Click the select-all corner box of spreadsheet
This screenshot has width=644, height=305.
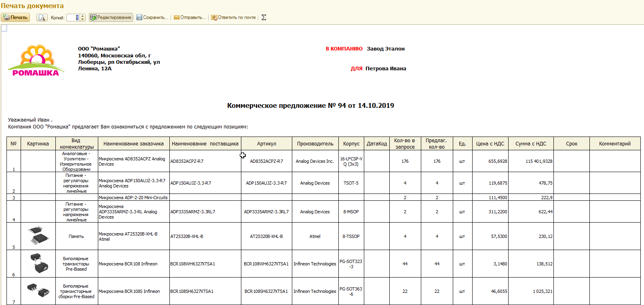(x=4, y=28)
